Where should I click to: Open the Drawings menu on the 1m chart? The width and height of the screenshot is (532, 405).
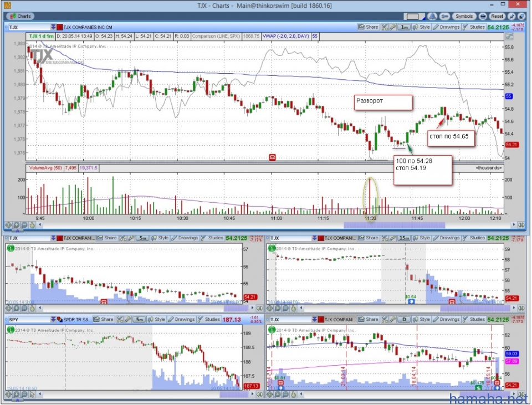[446, 27]
